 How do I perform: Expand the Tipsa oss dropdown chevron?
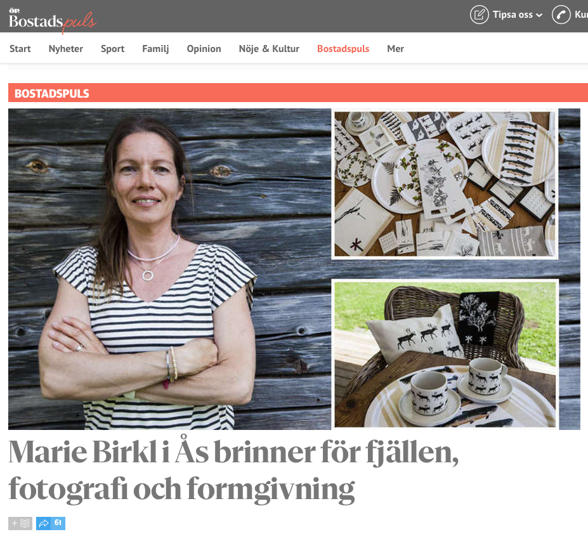pos(539,15)
